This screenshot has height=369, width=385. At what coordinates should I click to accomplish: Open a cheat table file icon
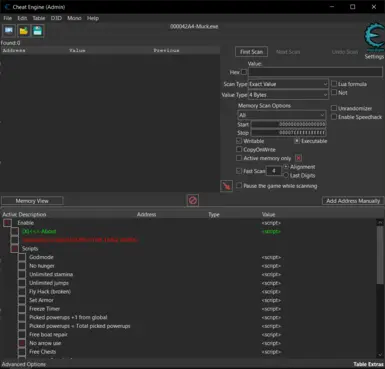(23, 31)
